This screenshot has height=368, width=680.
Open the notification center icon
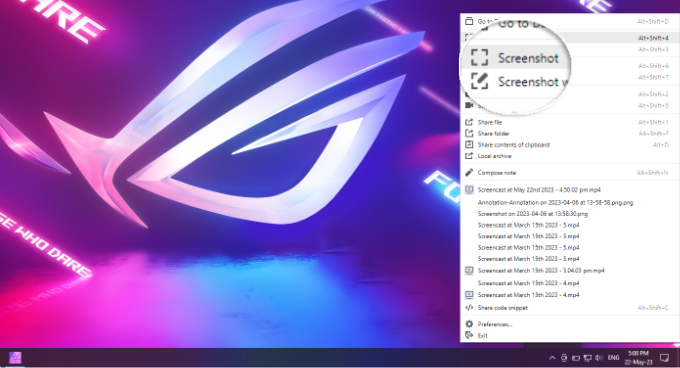tap(664, 358)
